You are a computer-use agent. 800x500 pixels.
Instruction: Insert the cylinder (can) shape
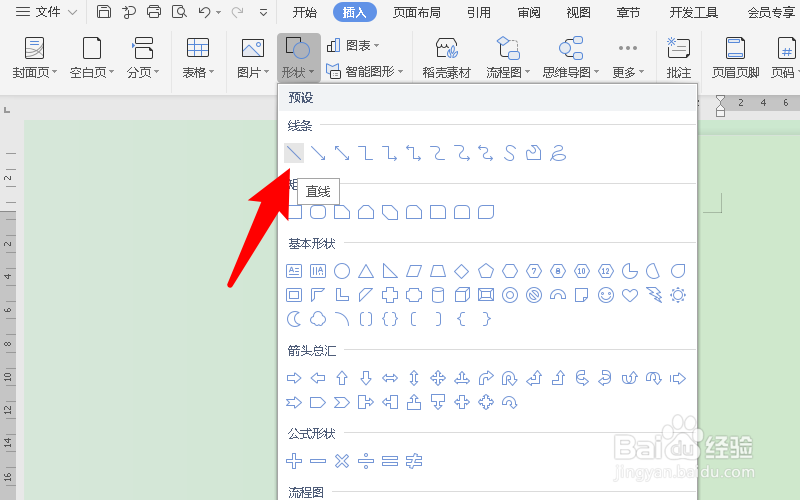[x=438, y=295]
